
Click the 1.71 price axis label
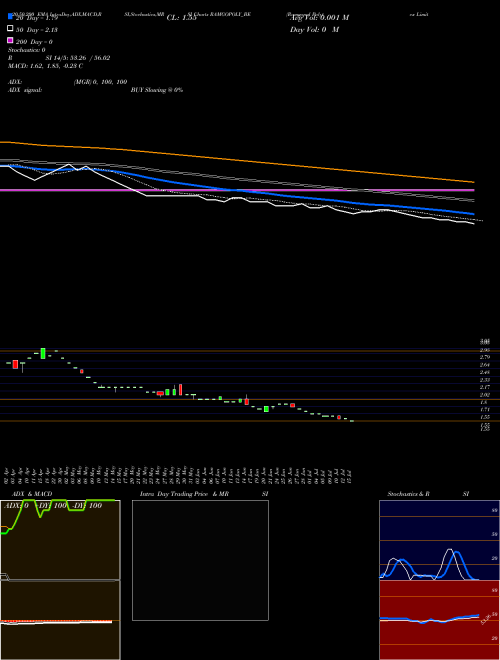[x=485, y=409]
